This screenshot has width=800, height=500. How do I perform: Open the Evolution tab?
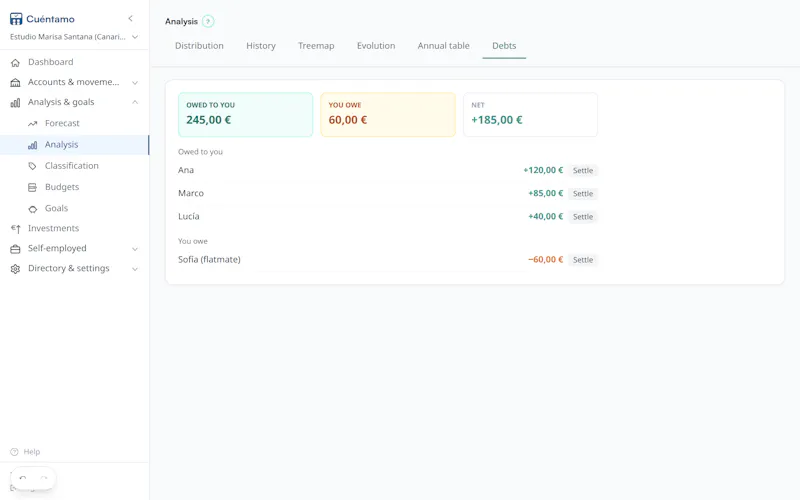click(376, 46)
